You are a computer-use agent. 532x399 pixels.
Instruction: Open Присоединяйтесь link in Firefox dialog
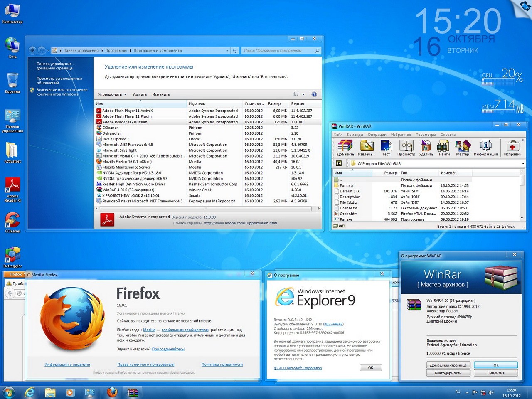168,349
